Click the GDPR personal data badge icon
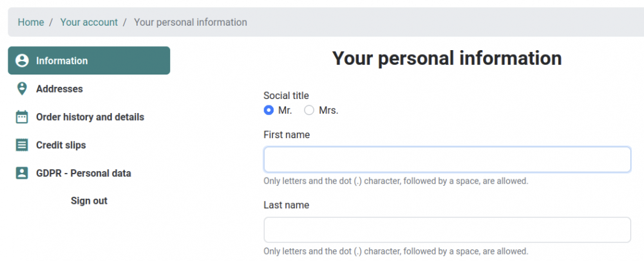The image size is (644, 261). click(22, 173)
